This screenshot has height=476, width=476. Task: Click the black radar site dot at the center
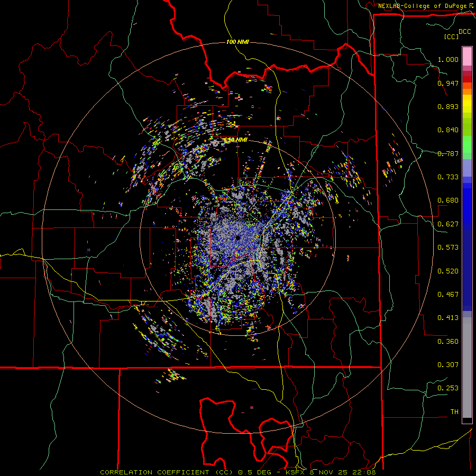(x=237, y=237)
